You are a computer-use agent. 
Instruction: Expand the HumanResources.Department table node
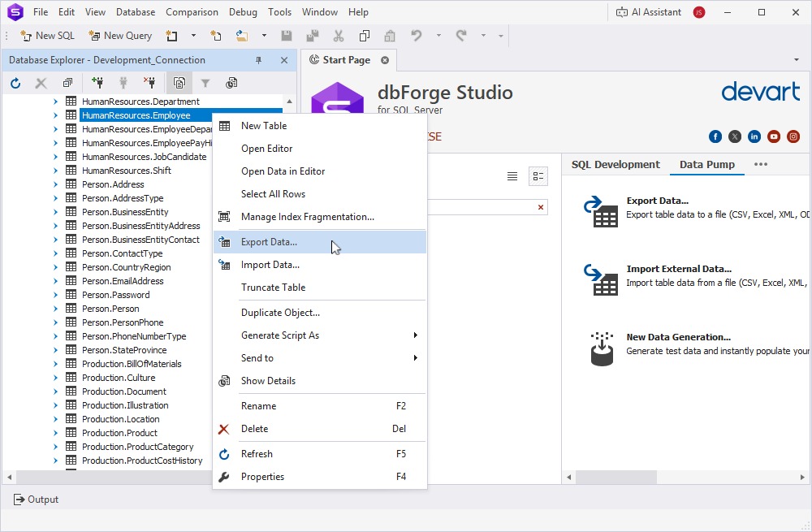pyautogui.click(x=55, y=102)
